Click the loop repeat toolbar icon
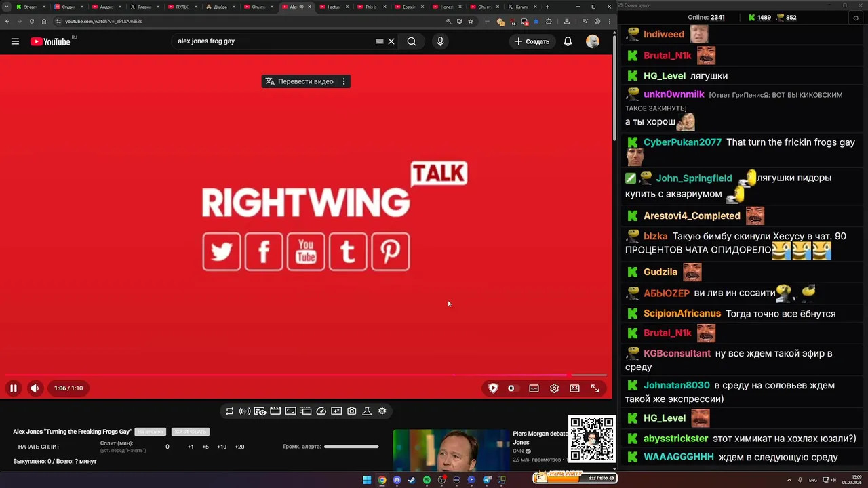This screenshot has height=488, width=868. [230, 411]
